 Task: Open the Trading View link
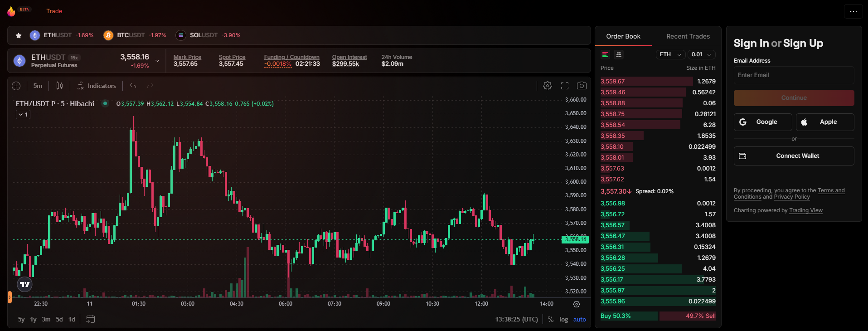click(806, 210)
